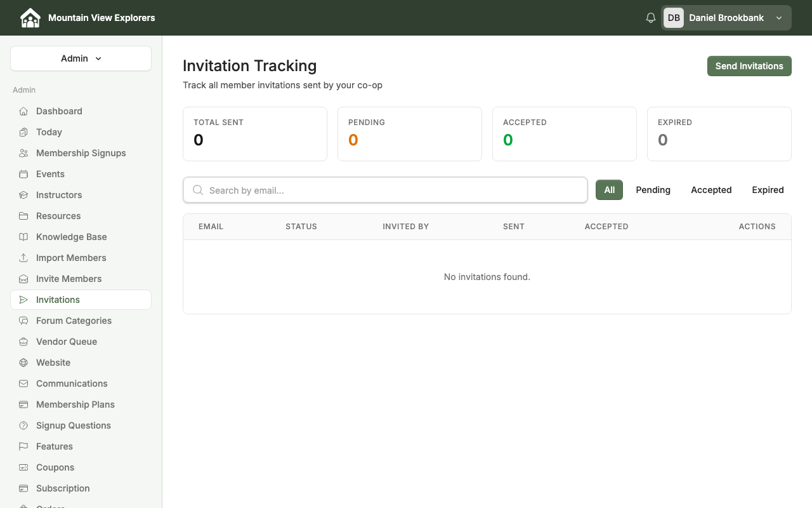Screen dimensions: 812x508
Task: Click the Knowledge Base book icon
Action: click(23, 237)
